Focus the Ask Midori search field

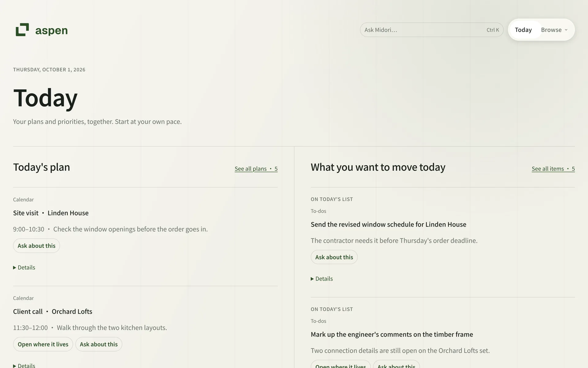coord(432,30)
